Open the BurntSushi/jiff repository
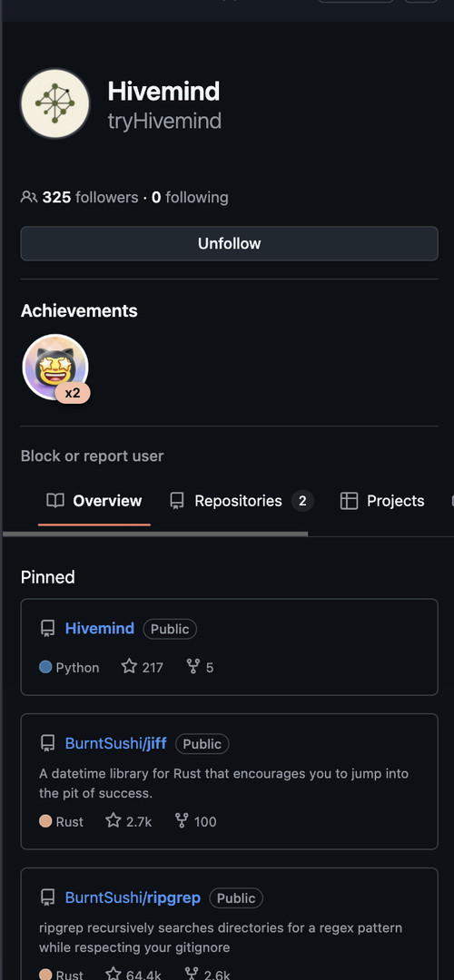 (x=115, y=744)
